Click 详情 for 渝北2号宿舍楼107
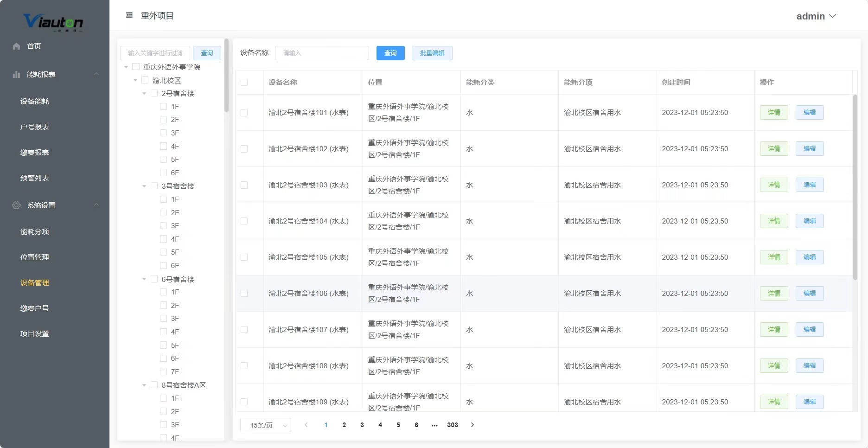 pyautogui.click(x=774, y=329)
